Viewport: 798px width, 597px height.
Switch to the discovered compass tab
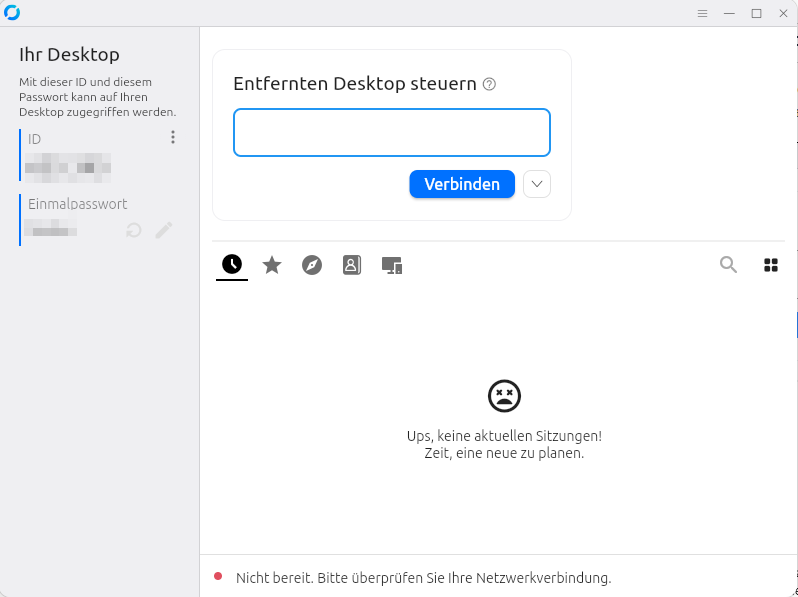(312, 265)
